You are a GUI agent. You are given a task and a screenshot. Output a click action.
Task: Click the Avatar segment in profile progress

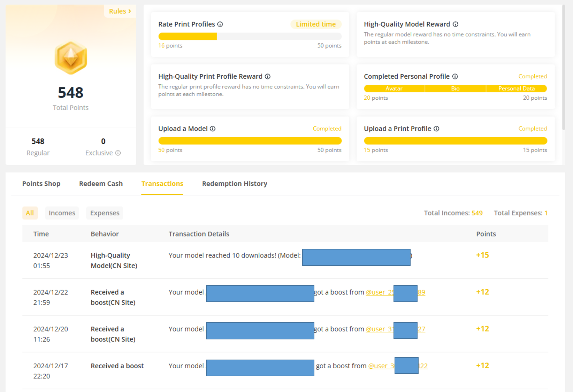394,89
